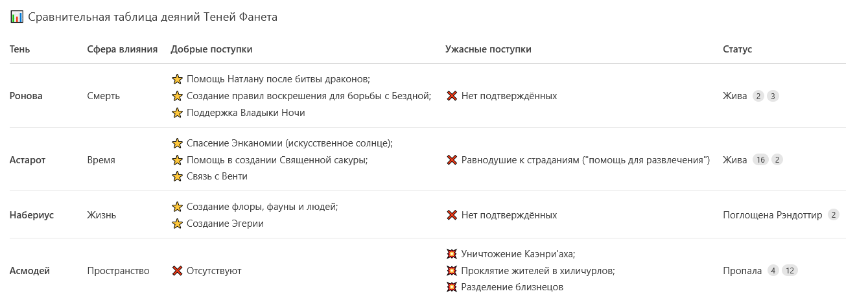Viewport: 868px width, 300px height.
Task: Open citation 3 in the Ронова row
Action: tap(773, 96)
